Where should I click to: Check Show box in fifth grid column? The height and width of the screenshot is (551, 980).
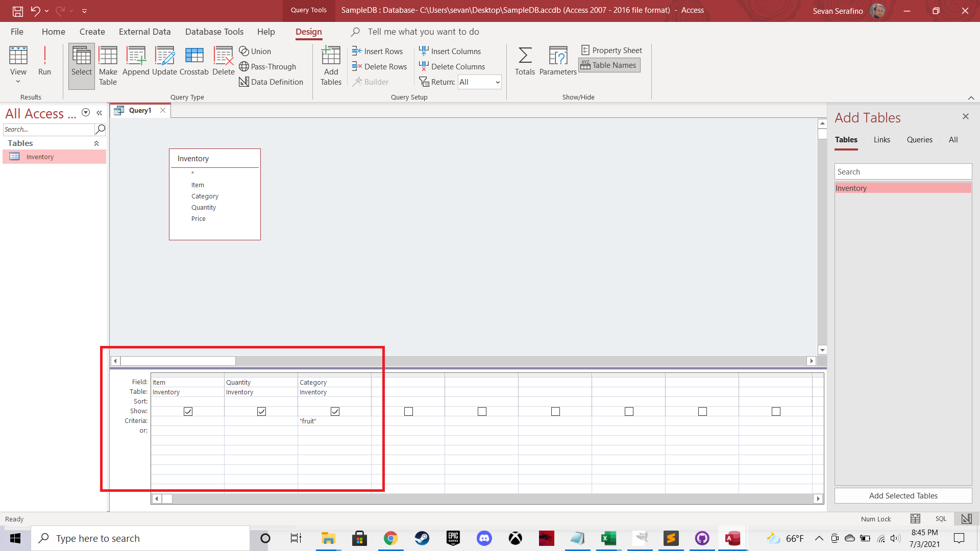482,411
